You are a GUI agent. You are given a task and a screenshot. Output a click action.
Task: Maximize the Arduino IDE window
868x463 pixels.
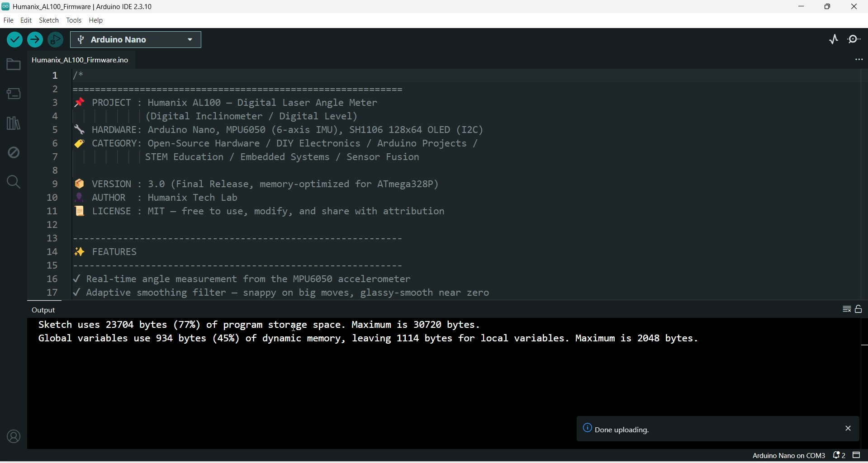point(828,7)
